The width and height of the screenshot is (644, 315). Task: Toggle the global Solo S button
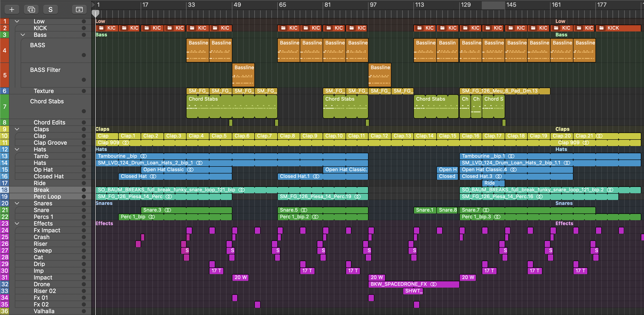(x=51, y=9)
